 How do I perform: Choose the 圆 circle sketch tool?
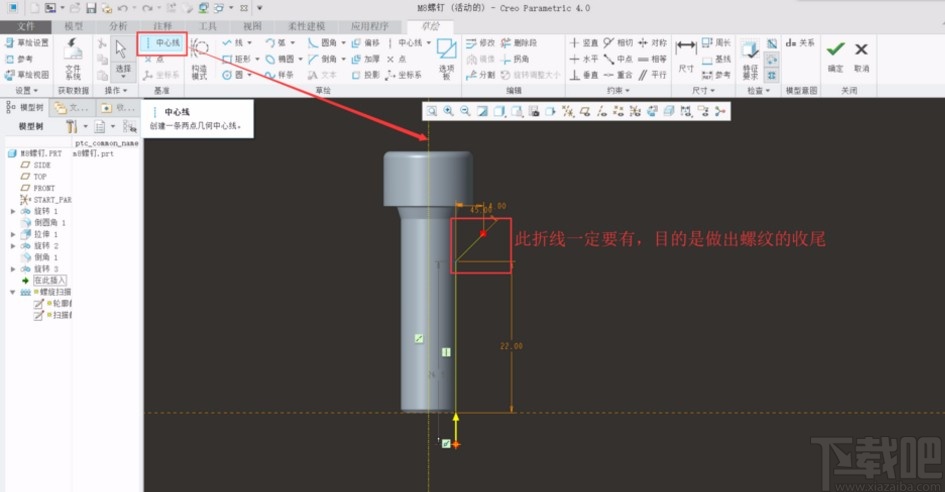coord(234,75)
